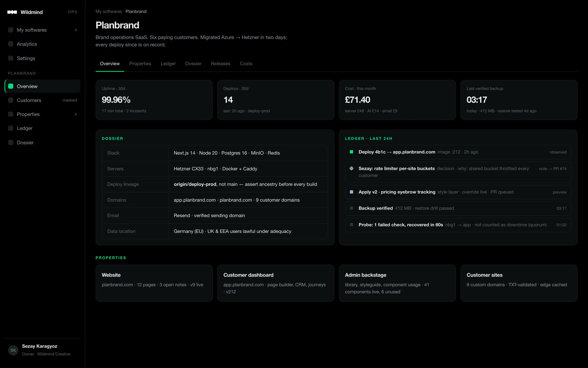Open the Backup verified ledger entry
Screen dimensions: 588x368
tap(458, 208)
